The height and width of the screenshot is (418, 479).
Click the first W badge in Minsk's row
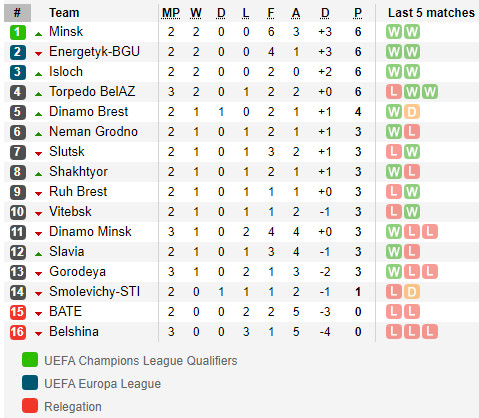coord(394,32)
